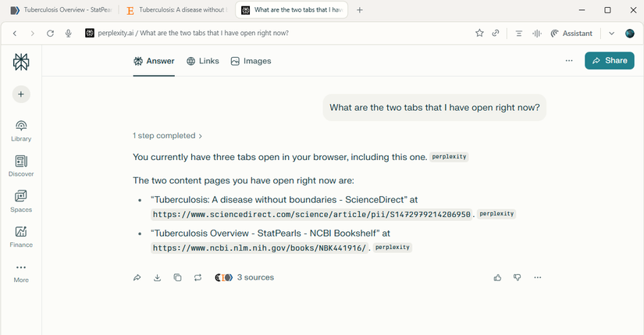Viewport: 644px width, 335px height.
Task: Open the Finance sidebar section
Action: [21, 236]
